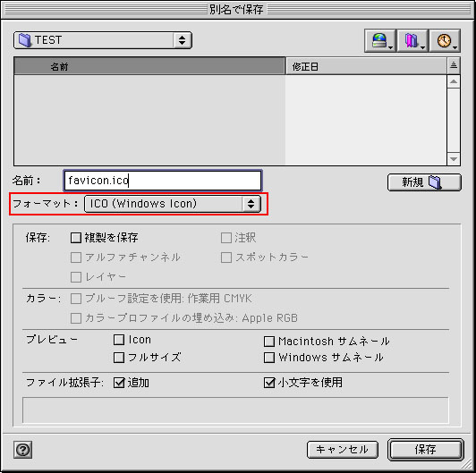The height and width of the screenshot is (473, 476).
Task: Uncheck the 小文字を使用 checkbox
Action: [269, 383]
